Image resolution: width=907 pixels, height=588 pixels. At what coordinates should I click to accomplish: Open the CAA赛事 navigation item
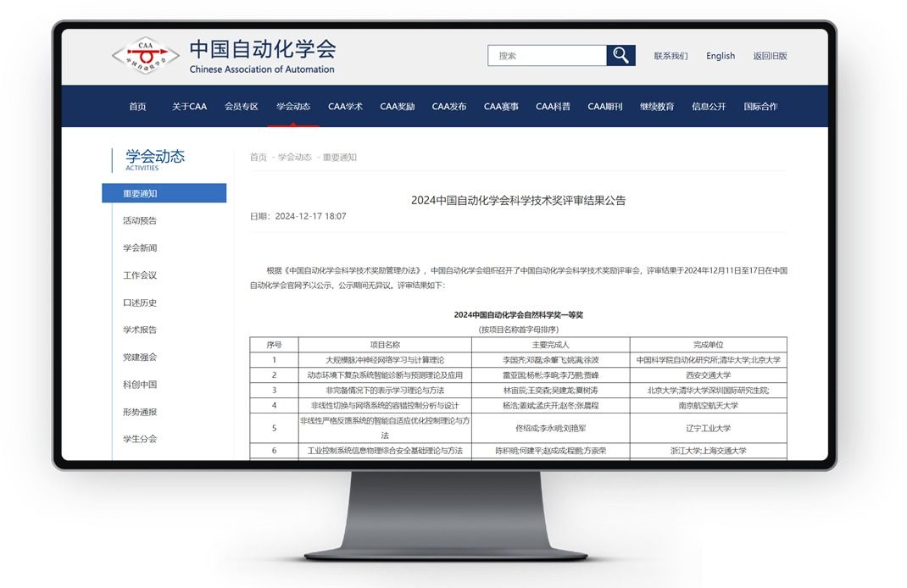(x=501, y=107)
